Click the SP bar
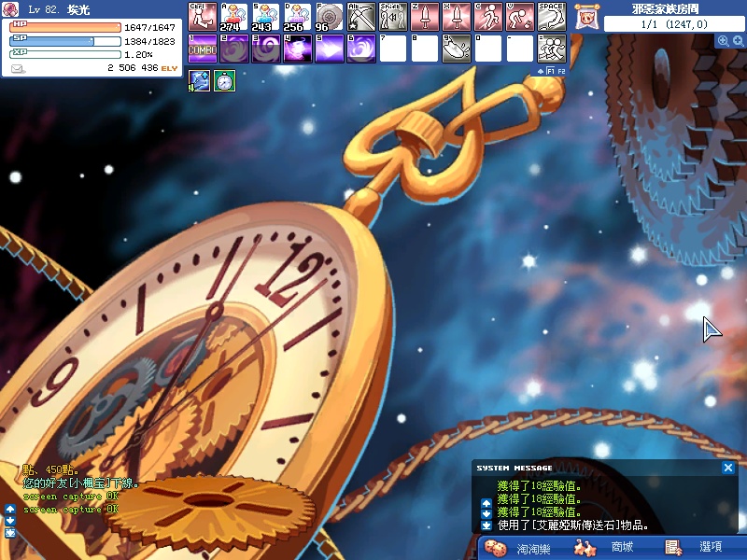 tap(65, 41)
